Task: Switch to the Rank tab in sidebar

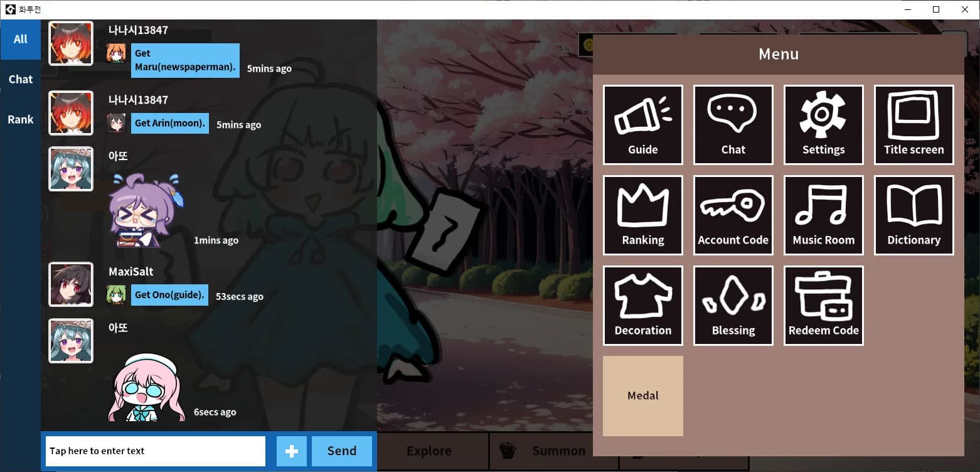Action: pyautogui.click(x=21, y=120)
